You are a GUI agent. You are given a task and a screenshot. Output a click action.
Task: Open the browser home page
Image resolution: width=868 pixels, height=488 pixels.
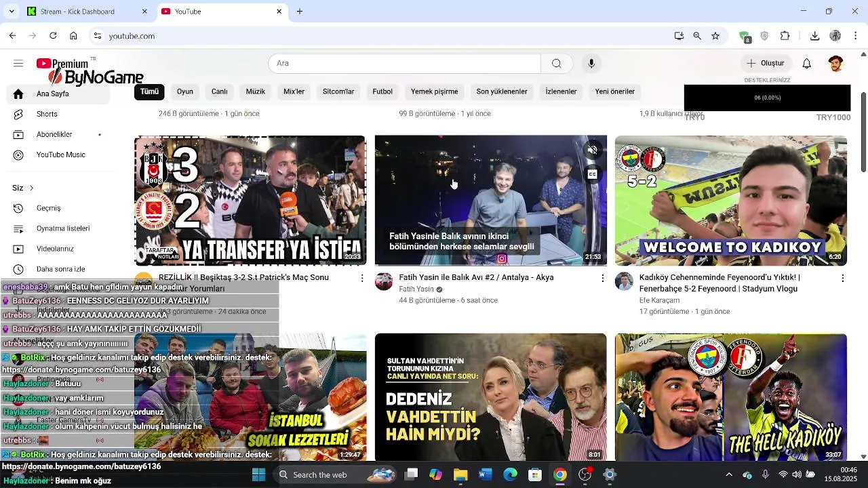click(73, 36)
